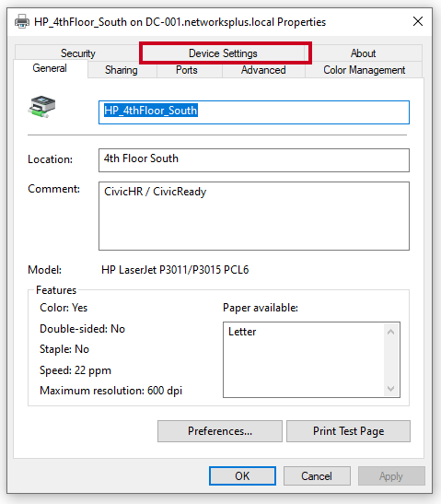
Task: Click the Features group heading
Action: coord(56,290)
